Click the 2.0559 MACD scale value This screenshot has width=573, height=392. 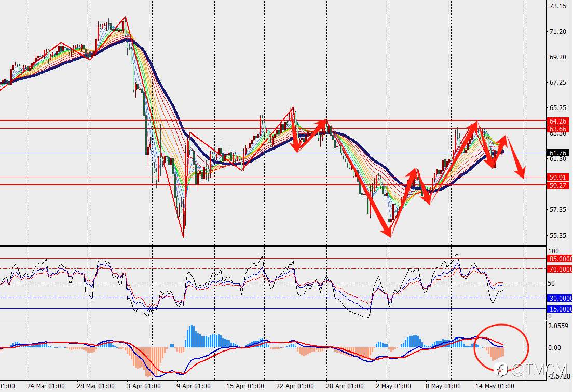[x=558, y=326]
